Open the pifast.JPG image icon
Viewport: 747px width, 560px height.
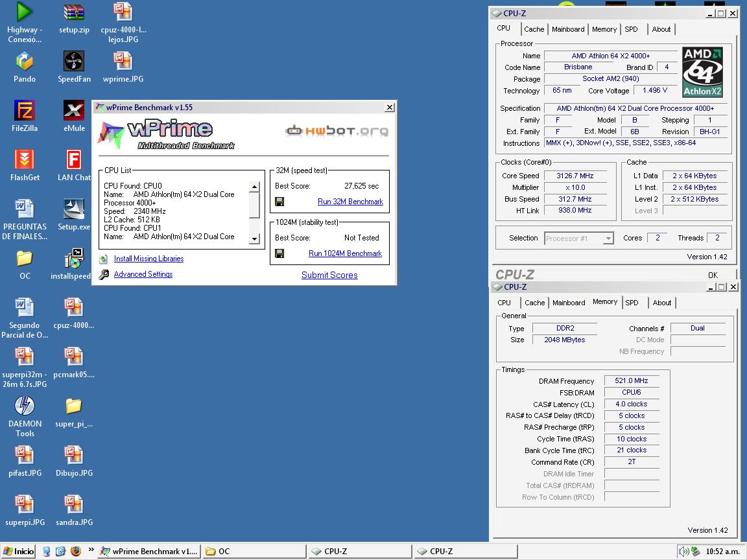[24, 460]
